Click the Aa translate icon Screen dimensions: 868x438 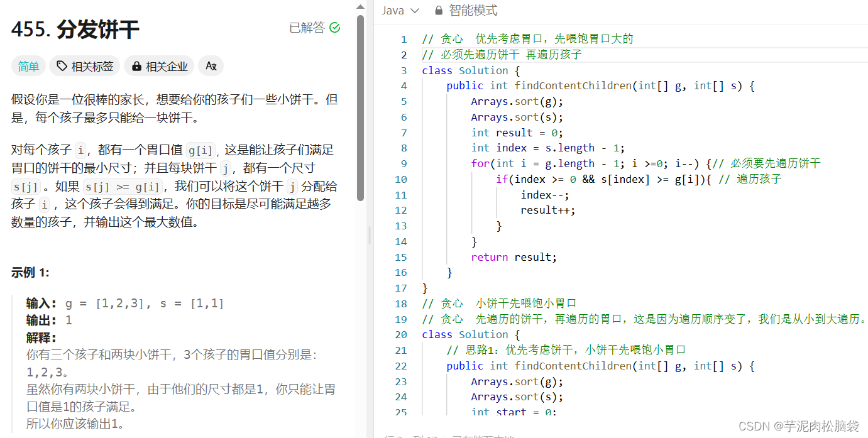tap(211, 66)
